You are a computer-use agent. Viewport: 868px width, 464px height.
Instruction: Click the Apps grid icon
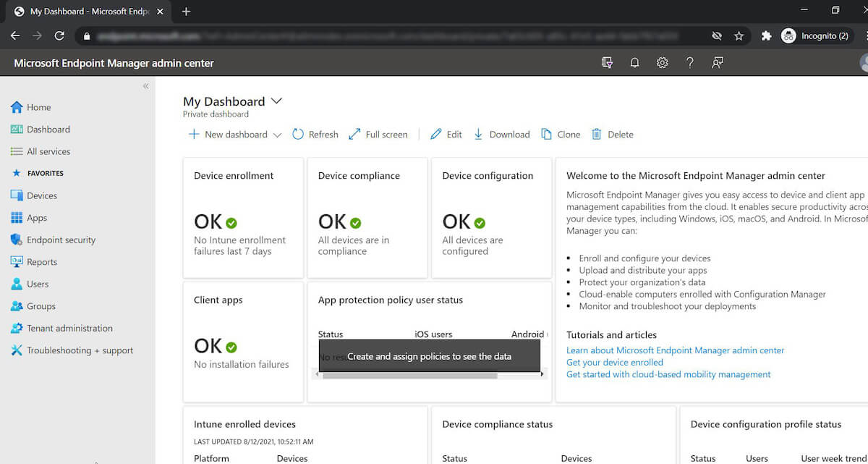(17, 218)
